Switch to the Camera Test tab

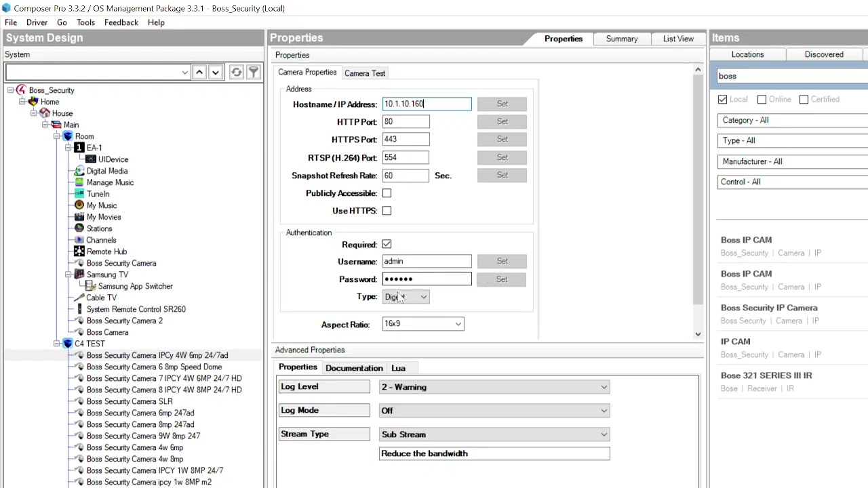coord(365,73)
